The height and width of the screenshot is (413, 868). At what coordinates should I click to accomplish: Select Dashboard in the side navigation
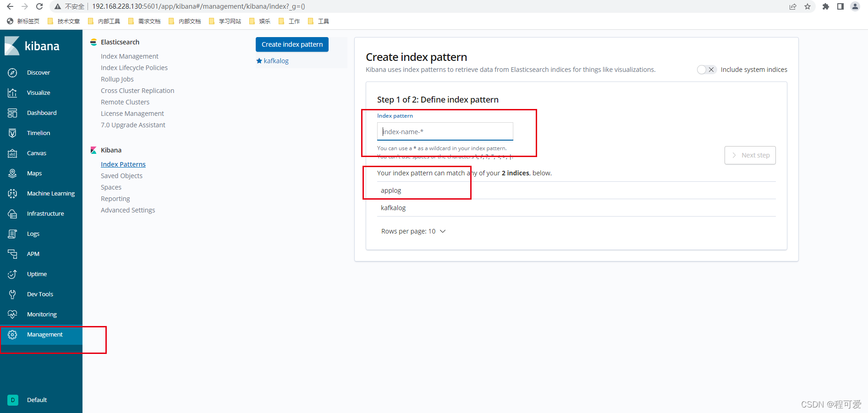point(42,113)
